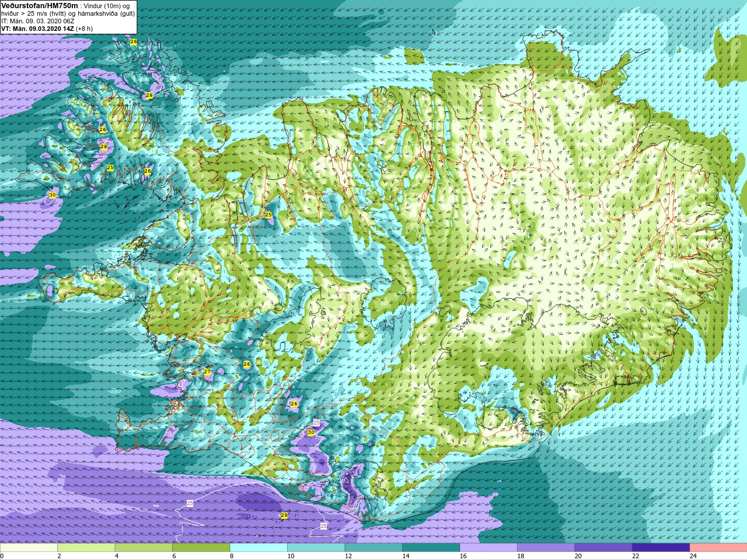The height and width of the screenshot is (560, 747).
Task: Select the medium purple 18–20 m/s legend swatch
Action: (546, 548)
